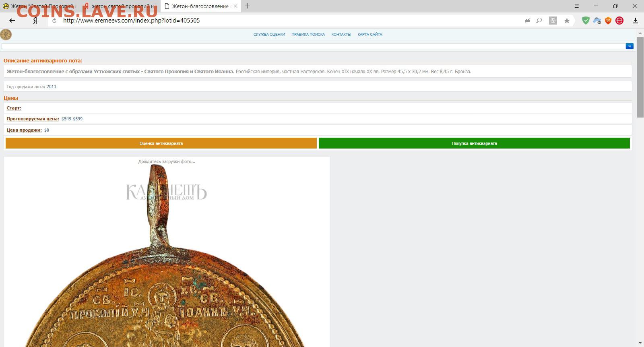
Task: Reload the page with the refresh icon
Action: [54, 21]
